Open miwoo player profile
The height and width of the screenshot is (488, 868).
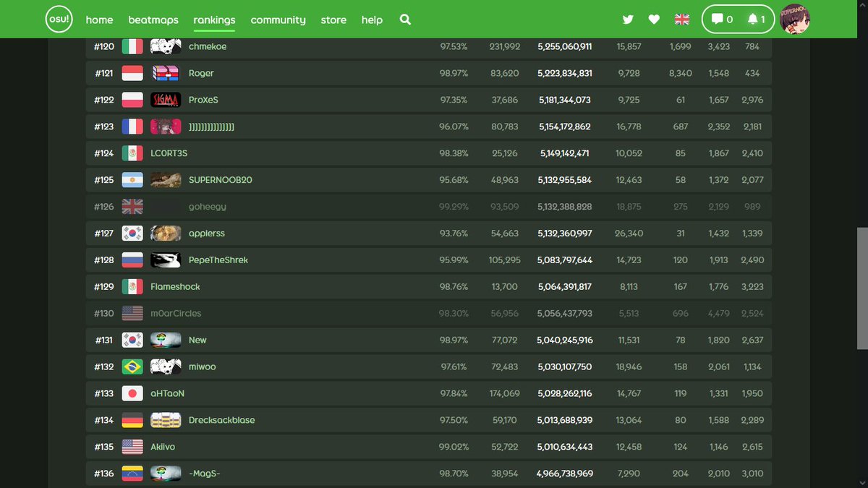(203, 367)
